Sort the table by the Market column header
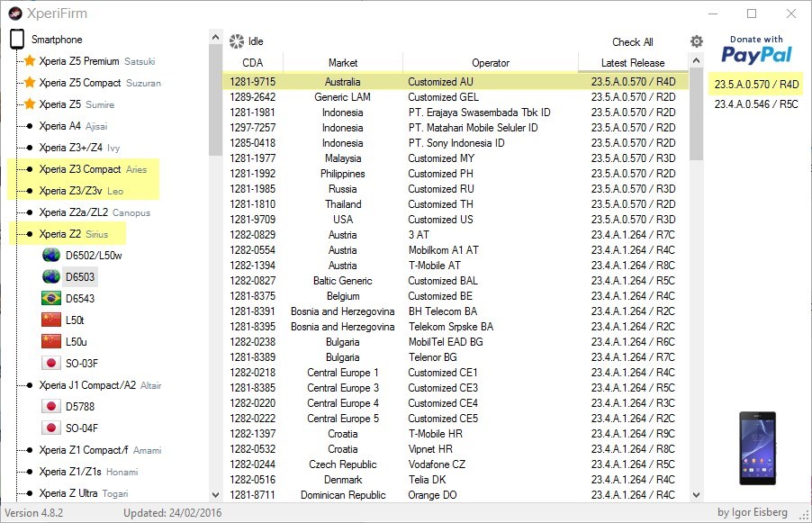Screen dimensions: 812x523 pyautogui.click(x=343, y=63)
